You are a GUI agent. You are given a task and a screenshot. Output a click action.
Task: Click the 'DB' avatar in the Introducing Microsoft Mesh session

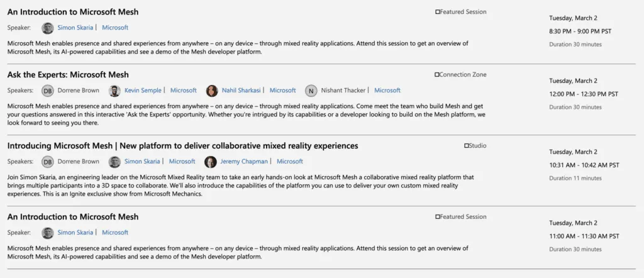48,162
